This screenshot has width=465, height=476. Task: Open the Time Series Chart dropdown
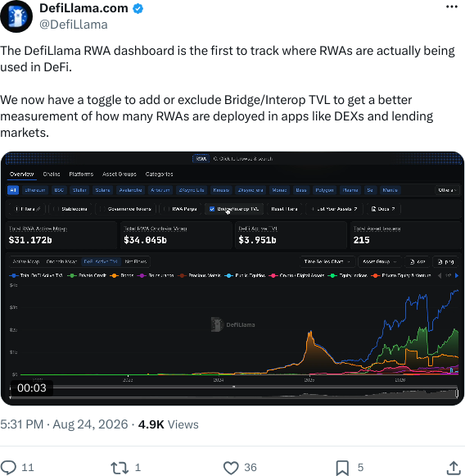[327, 261]
